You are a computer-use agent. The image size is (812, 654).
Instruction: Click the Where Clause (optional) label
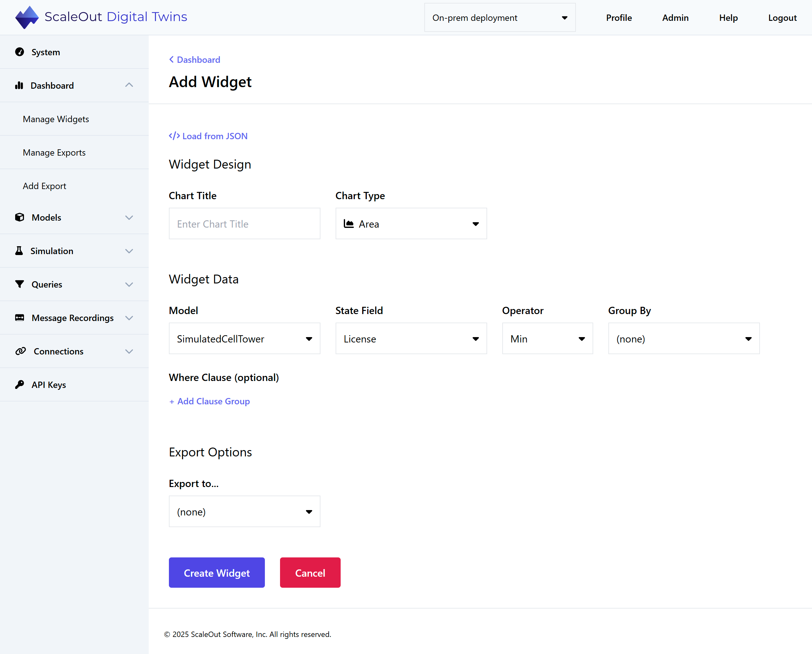pyautogui.click(x=224, y=378)
